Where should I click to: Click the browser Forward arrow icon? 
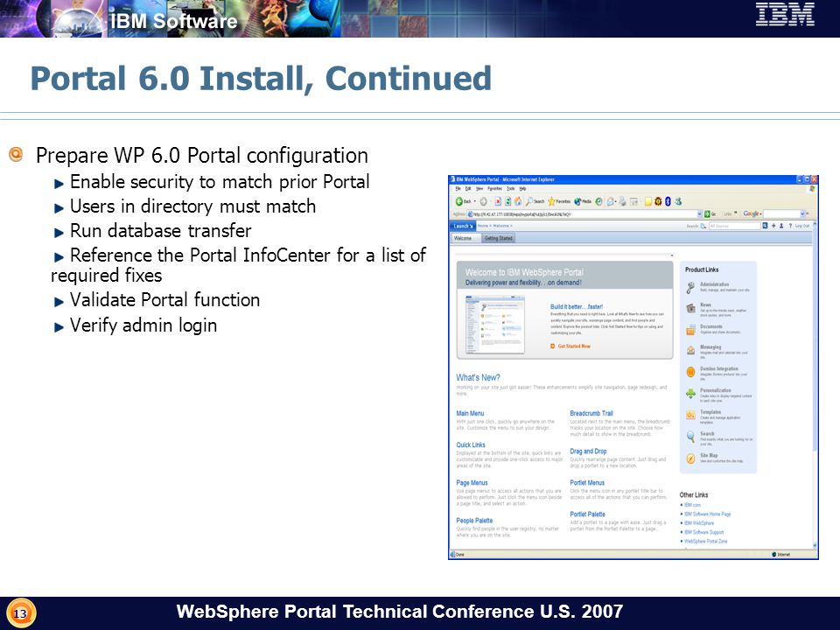pos(483,201)
